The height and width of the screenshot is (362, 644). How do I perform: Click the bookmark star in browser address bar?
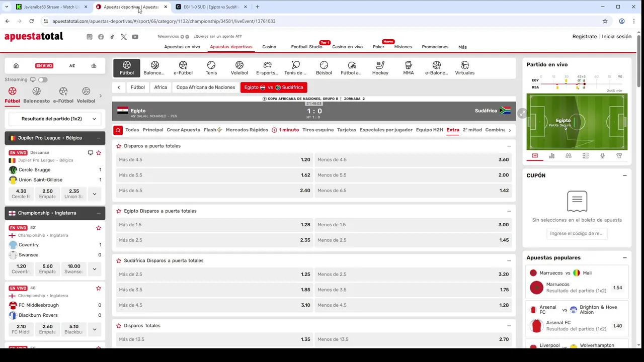[x=605, y=21]
